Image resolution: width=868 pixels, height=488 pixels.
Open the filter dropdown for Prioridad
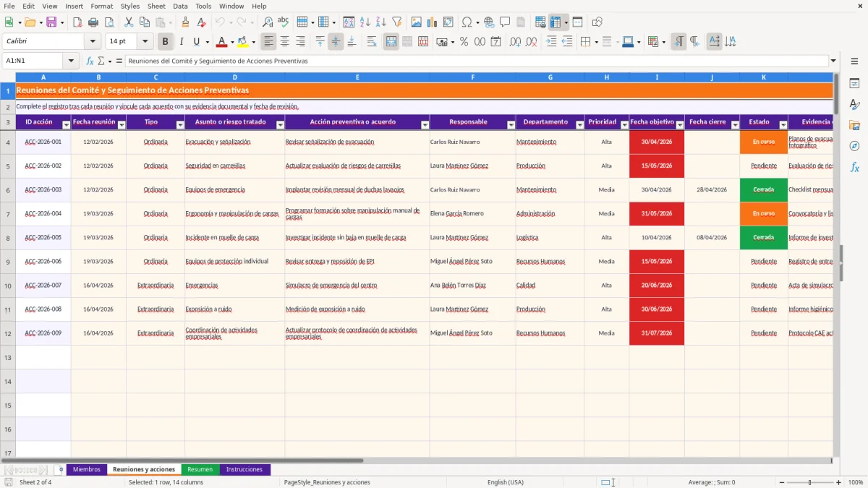(624, 125)
